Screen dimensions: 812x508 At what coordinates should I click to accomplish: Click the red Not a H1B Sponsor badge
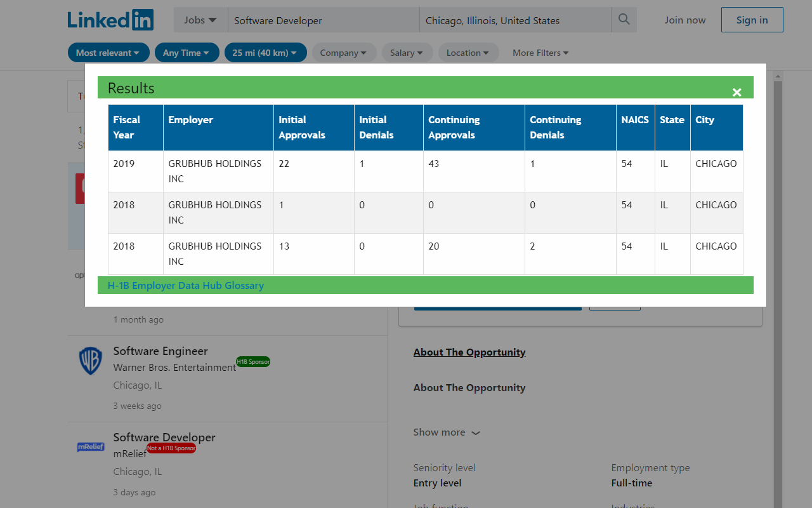(171, 448)
